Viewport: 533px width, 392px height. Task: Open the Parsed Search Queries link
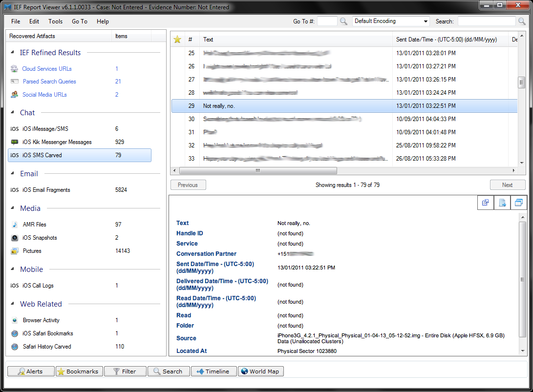49,82
